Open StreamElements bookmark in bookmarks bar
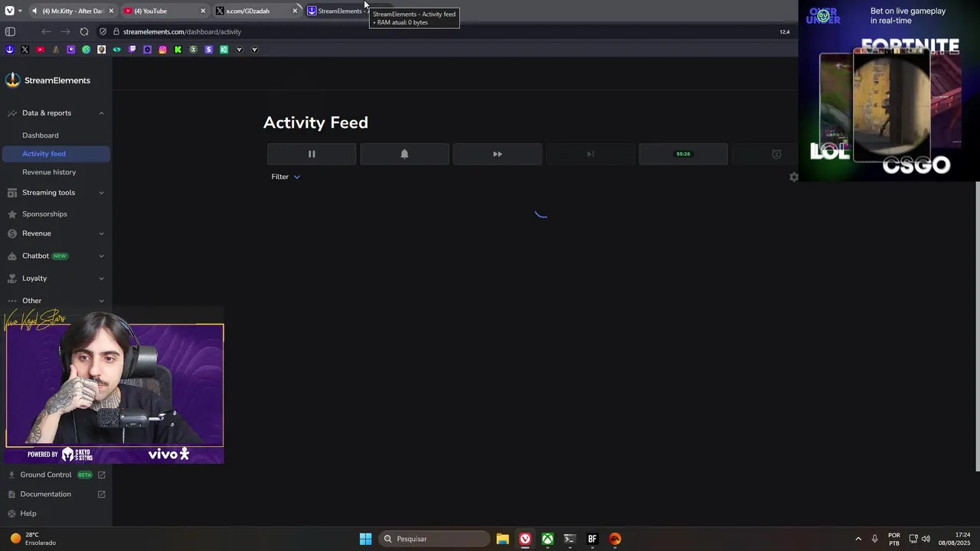The width and height of the screenshot is (980, 551). [x=9, y=50]
